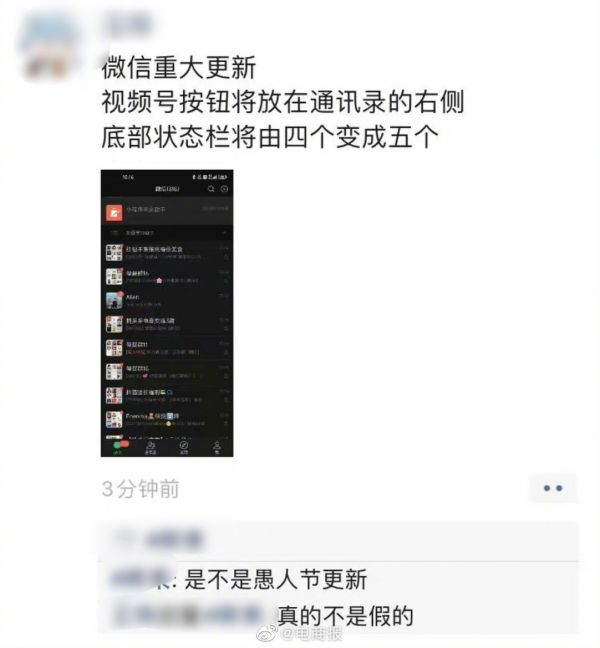Select the Me profile tab icon
Viewport: 600px width, 648px height.
(217, 447)
